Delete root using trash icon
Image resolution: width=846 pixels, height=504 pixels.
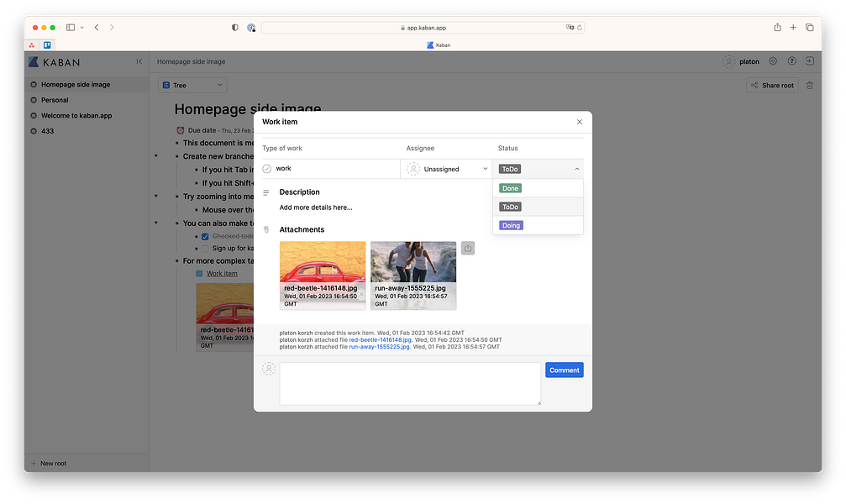[x=810, y=85]
